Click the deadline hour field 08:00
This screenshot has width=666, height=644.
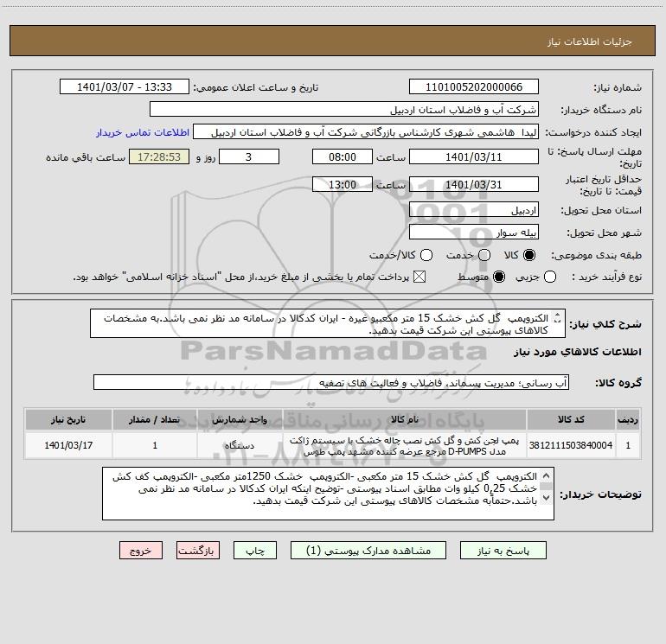343,156
